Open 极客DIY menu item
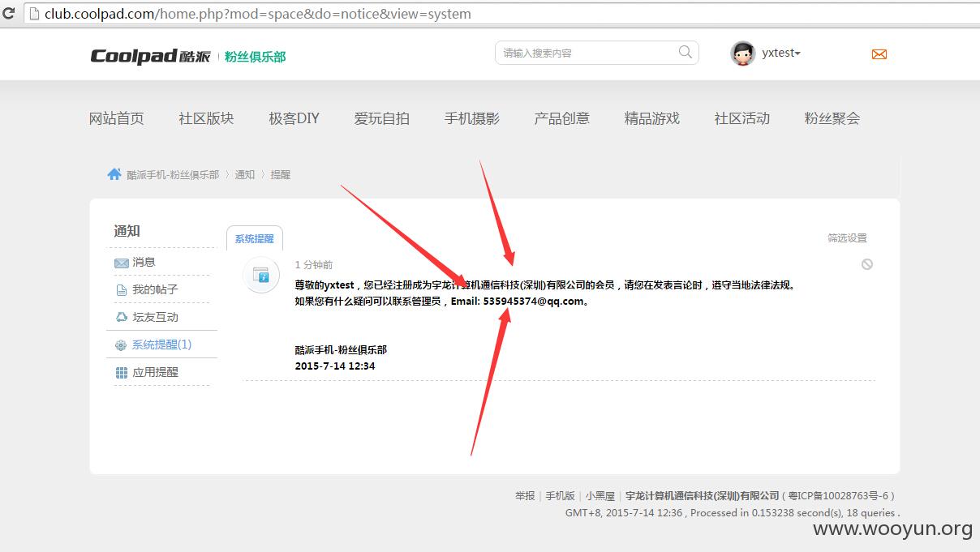 [x=294, y=118]
